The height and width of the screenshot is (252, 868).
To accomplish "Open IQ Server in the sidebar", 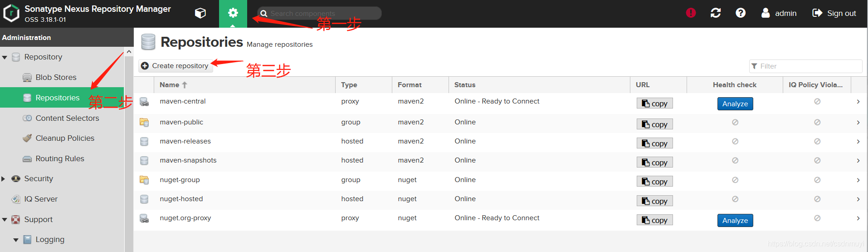I will (x=41, y=199).
